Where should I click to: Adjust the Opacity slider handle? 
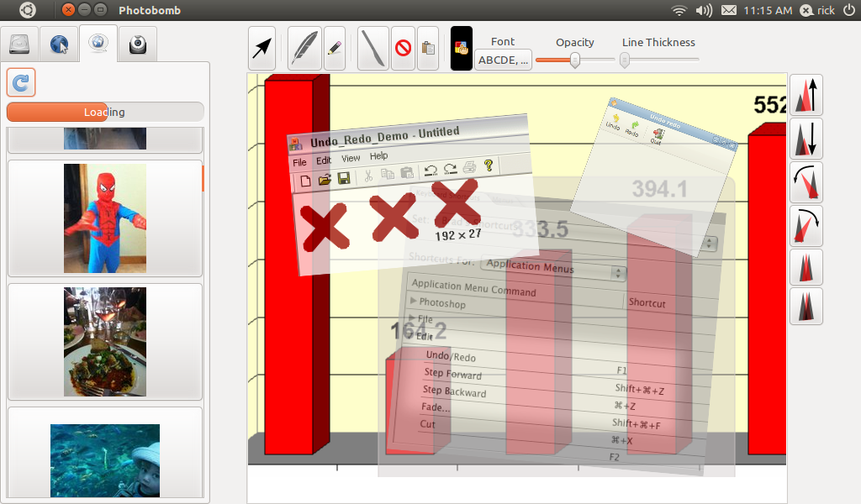click(575, 60)
